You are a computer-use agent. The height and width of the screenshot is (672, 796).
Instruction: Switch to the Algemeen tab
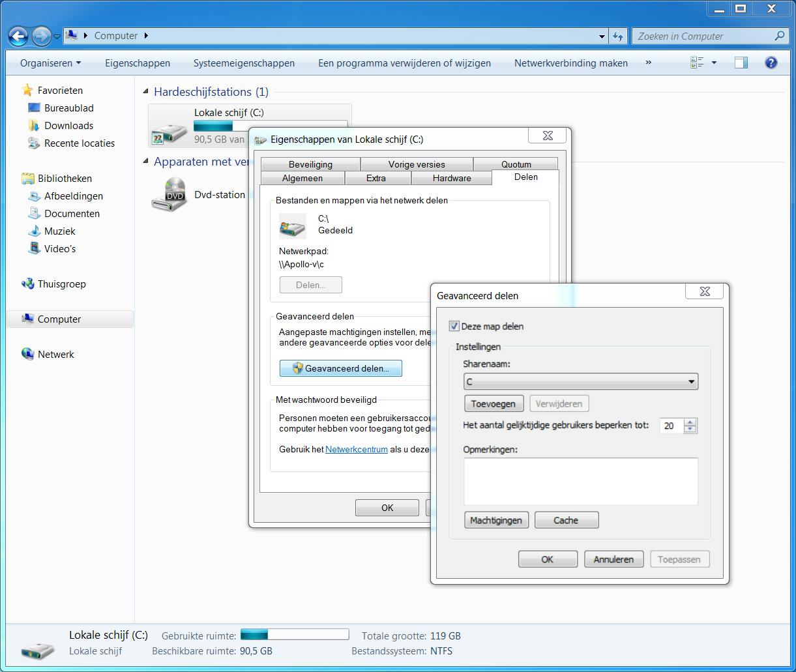pyautogui.click(x=302, y=178)
